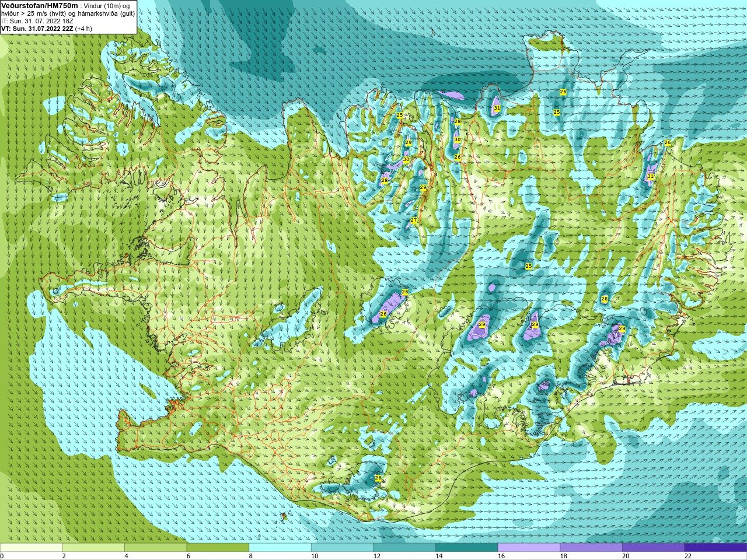Click the legend scale number '18'
The height and width of the screenshot is (560, 747).
563,556
